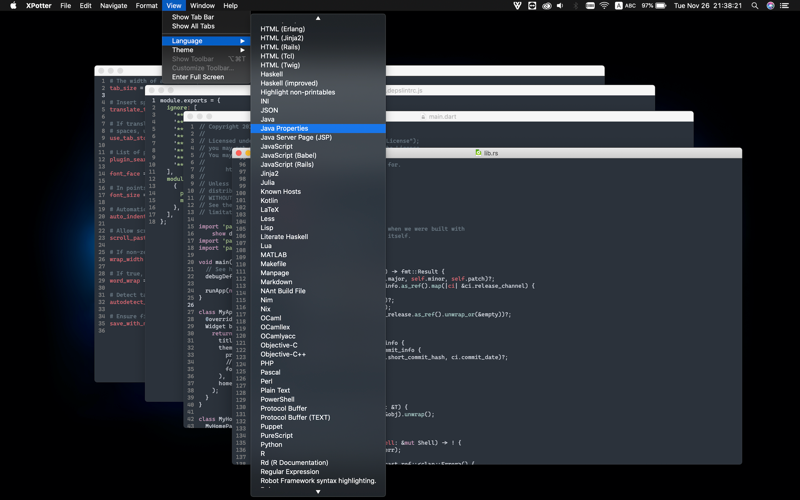Click the XPotter app menu
Screen dimensions: 800x500
tap(39, 6)
